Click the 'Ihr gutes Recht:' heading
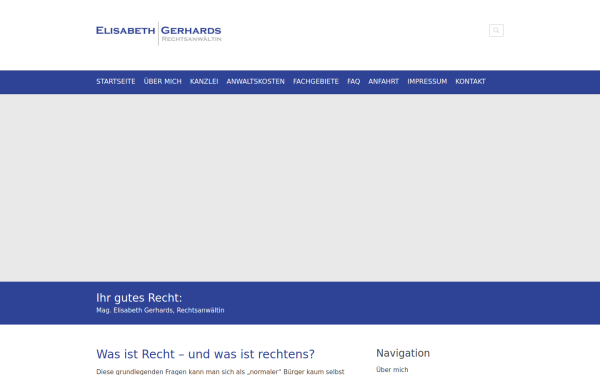This screenshot has width=600, height=375. (x=139, y=298)
